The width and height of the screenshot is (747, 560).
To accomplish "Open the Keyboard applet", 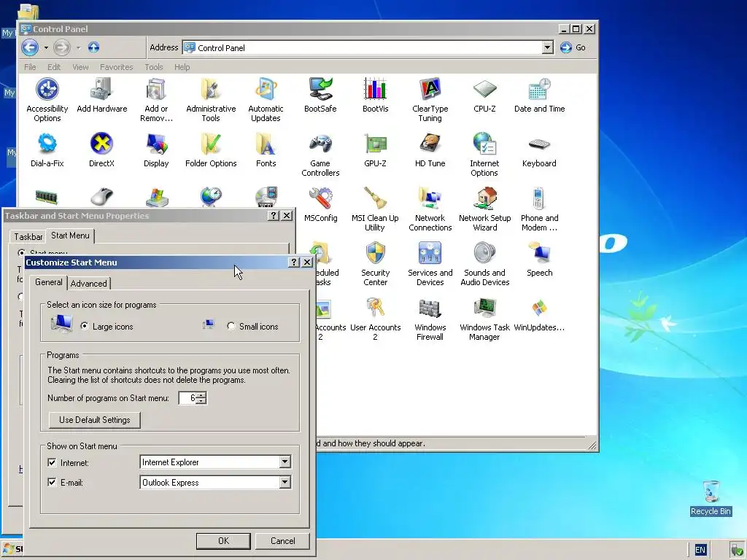I will [x=539, y=149].
